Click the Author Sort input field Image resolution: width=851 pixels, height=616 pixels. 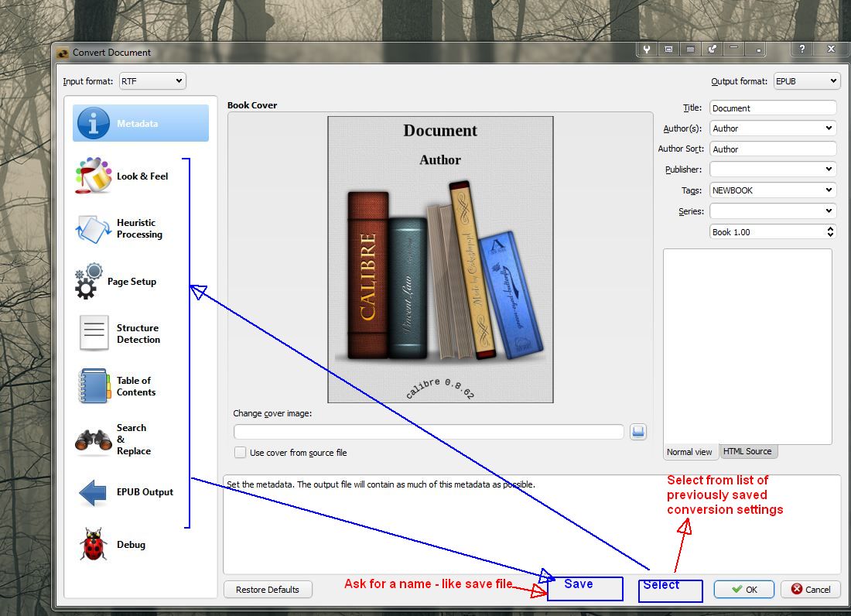click(773, 149)
